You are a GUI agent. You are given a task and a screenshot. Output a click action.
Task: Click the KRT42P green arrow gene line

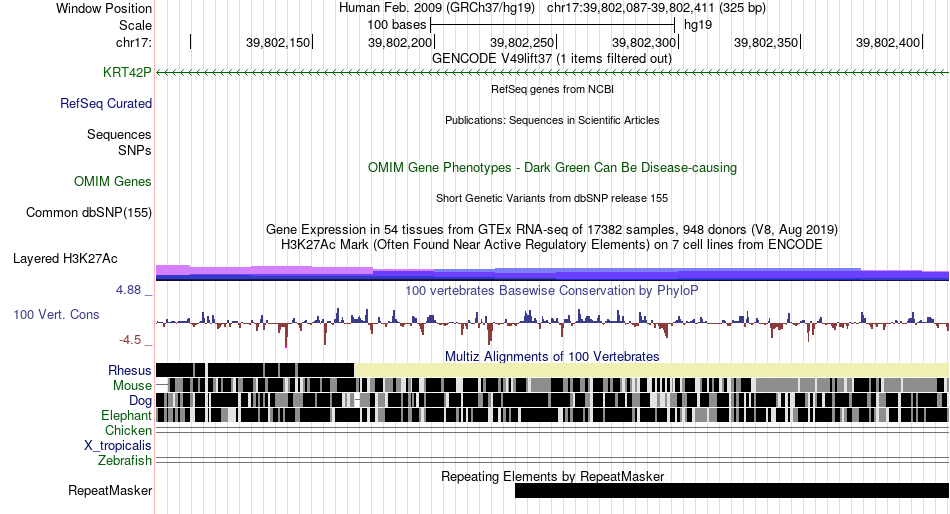(553, 73)
